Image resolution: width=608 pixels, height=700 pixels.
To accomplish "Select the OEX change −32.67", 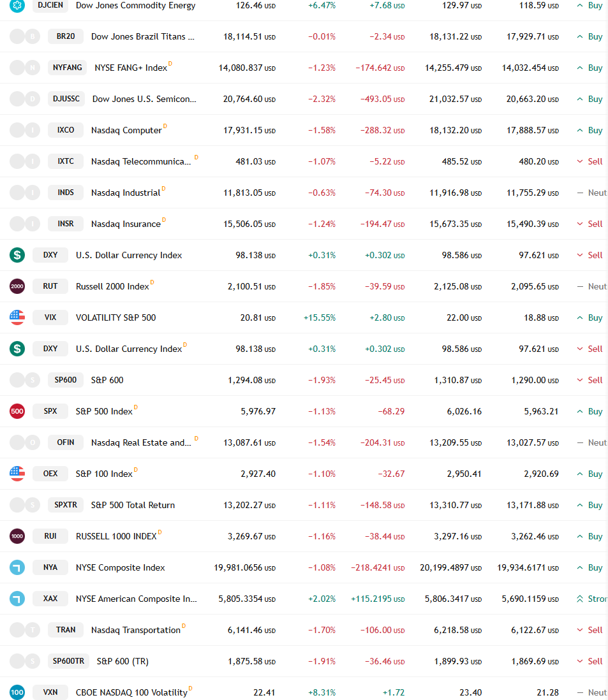I will pos(391,474).
